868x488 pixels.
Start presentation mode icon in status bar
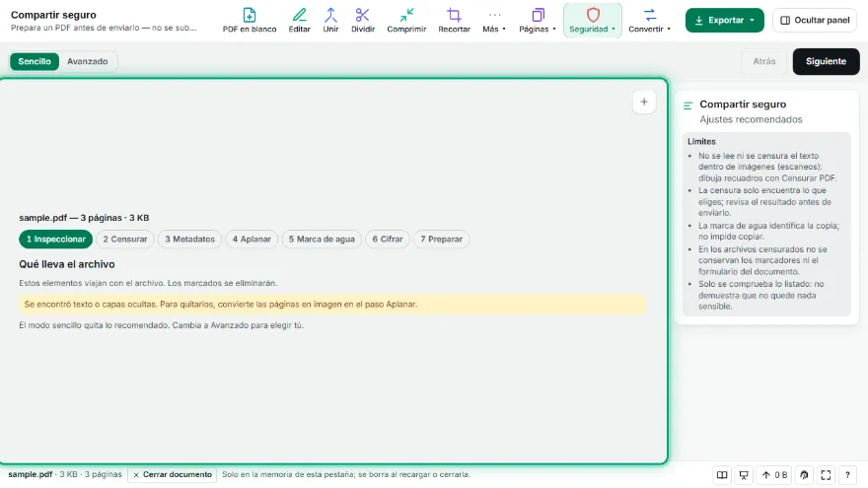tap(744, 475)
